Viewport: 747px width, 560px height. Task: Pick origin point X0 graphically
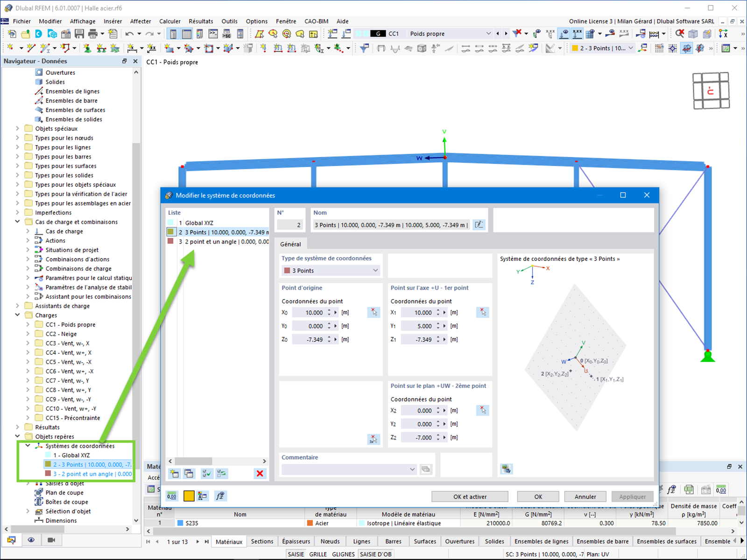pyautogui.click(x=373, y=312)
